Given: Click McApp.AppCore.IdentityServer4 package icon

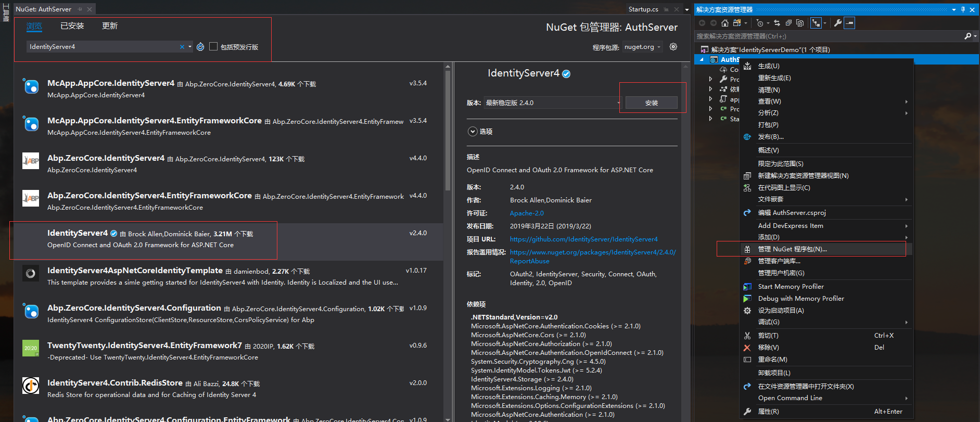Looking at the screenshot, I should (31, 86).
